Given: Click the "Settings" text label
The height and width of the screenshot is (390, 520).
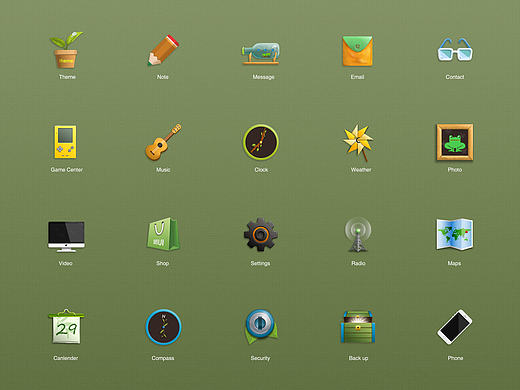Looking at the screenshot, I should click(260, 263).
